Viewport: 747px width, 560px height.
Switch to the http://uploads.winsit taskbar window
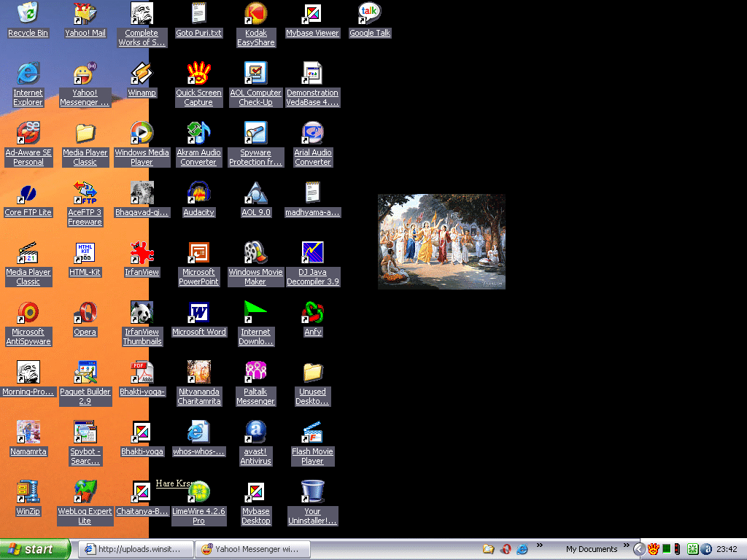click(x=136, y=549)
